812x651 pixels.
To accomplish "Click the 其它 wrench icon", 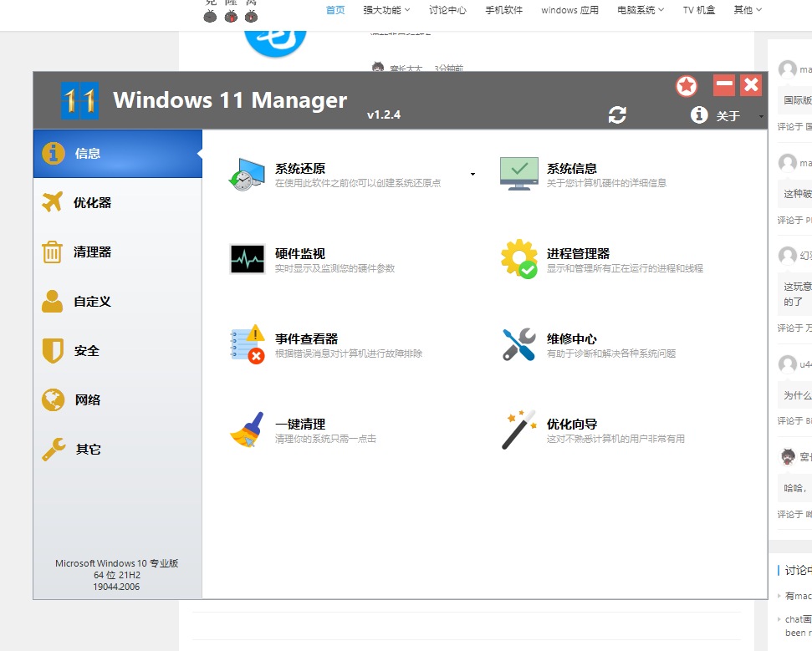I will tap(54, 449).
